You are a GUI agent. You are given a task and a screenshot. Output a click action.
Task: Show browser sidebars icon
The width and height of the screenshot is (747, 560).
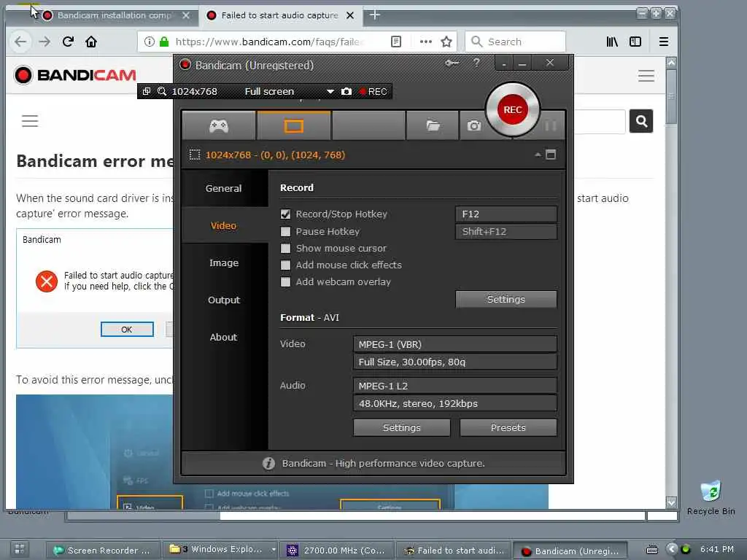(635, 42)
